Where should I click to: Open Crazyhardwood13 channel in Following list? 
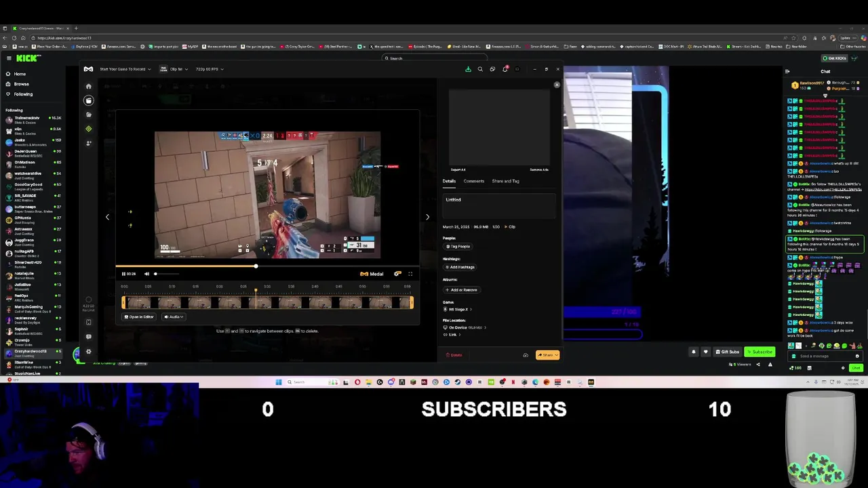[33, 352]
